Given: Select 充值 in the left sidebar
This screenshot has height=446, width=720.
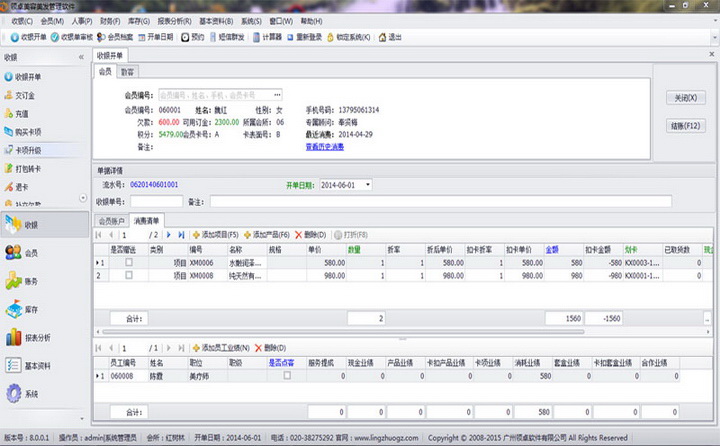Looking at the screenshot, I should coord(17,113).
